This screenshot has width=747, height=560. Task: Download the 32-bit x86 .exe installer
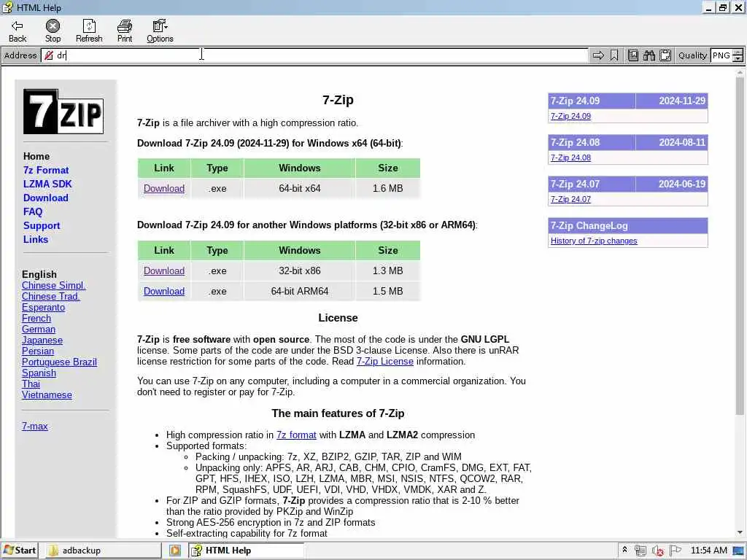[164, 271]
